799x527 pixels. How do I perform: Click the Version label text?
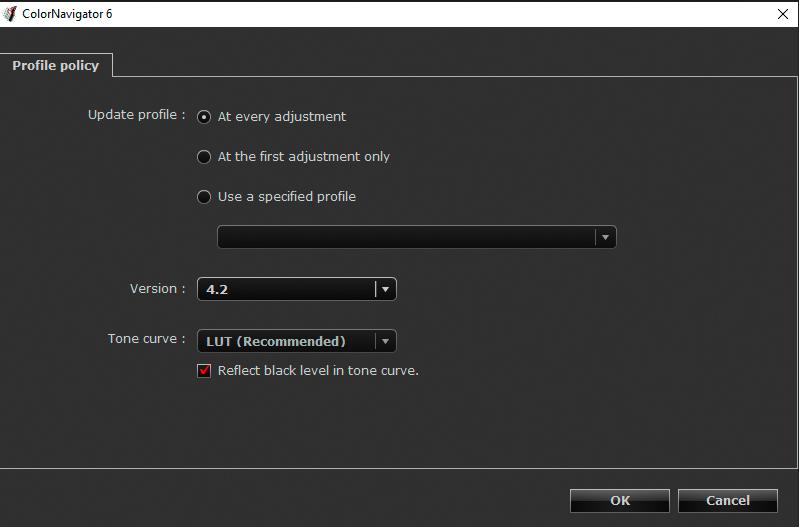click(157, 288)
